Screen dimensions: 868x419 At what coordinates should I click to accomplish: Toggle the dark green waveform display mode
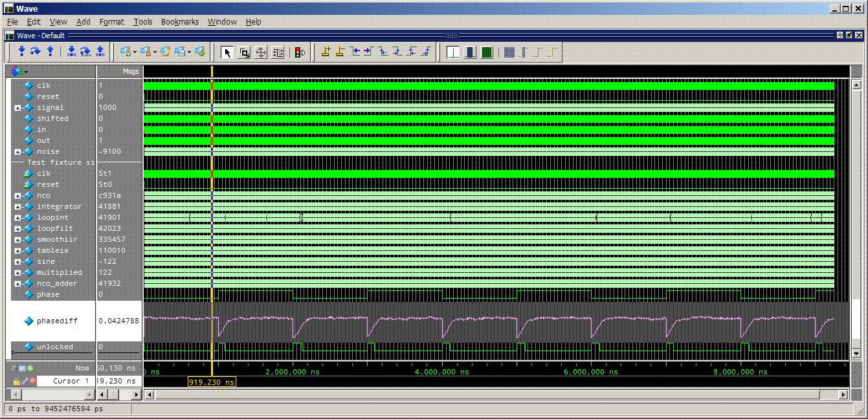pos(487,52)
